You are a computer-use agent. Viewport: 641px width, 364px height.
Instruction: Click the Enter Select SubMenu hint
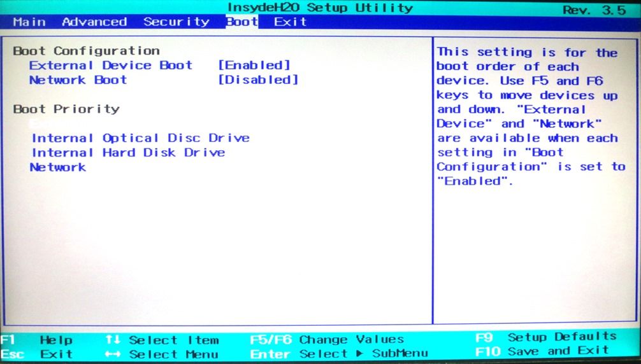[340, 353]
